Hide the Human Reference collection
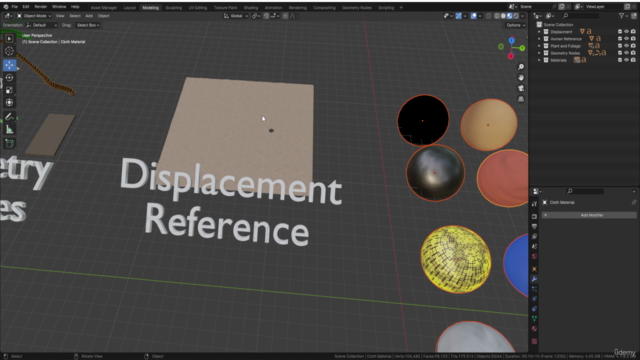The width and height of the screenshot is (640, 360). coord(627,39)
